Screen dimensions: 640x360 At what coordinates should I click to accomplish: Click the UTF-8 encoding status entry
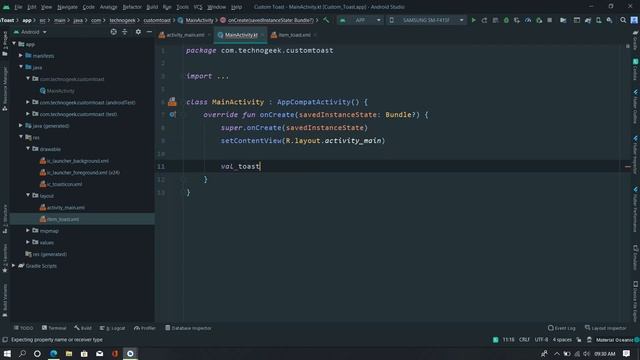point(541,340)
